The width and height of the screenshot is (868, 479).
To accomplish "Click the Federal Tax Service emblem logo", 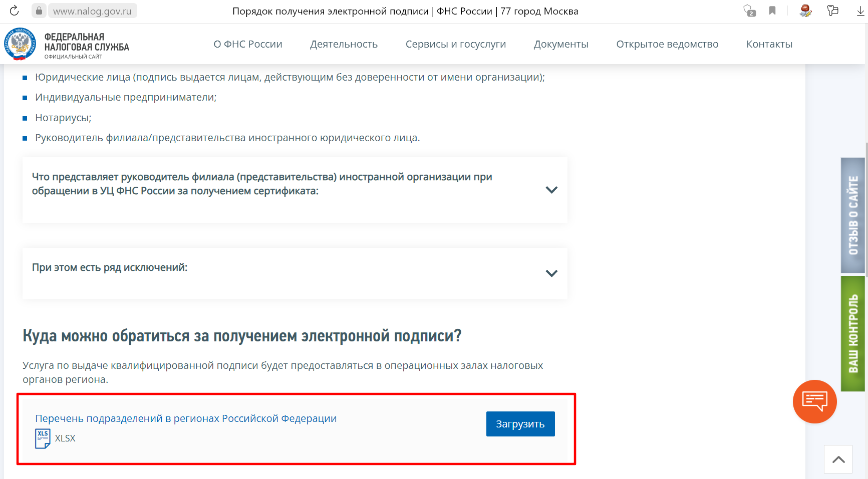I will pos(20,44).
